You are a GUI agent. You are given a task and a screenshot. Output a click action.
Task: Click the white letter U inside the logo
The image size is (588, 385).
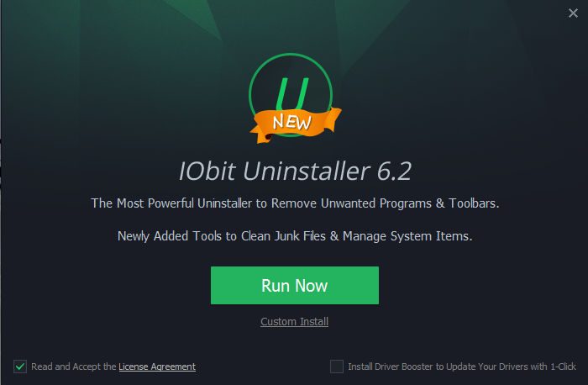click(x=292, y=93)
